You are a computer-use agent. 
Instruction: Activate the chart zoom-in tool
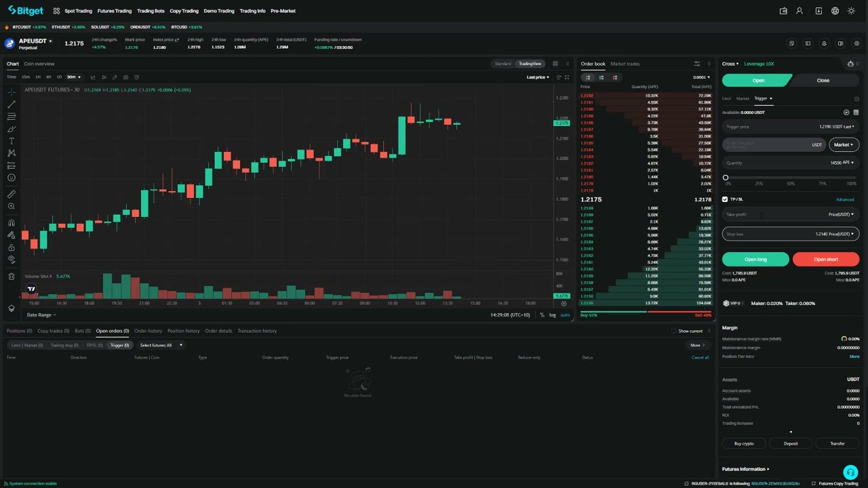pos(12,206)
